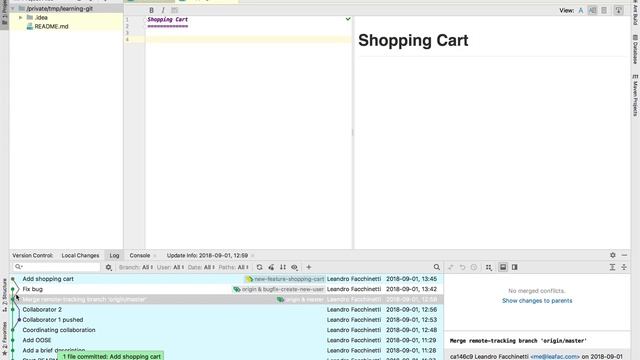This screenshot has height=360, width=640.
Task: Switch view to preview only
Action: coord(604,10)
